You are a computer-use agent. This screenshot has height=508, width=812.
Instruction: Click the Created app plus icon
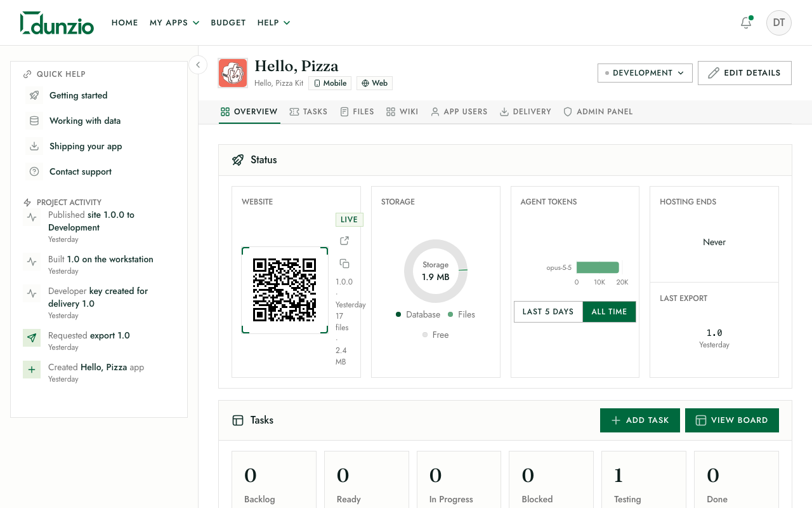click(32, 370)
